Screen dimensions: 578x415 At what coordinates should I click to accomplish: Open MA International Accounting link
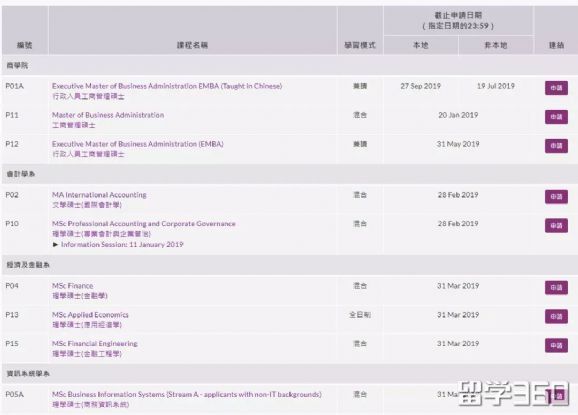coord(99,195)
